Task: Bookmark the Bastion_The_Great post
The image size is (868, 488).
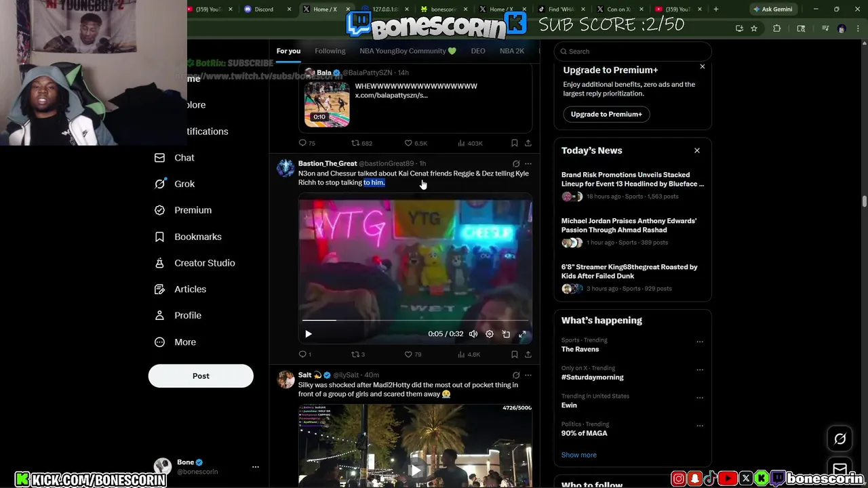Action: pos(515,354)
